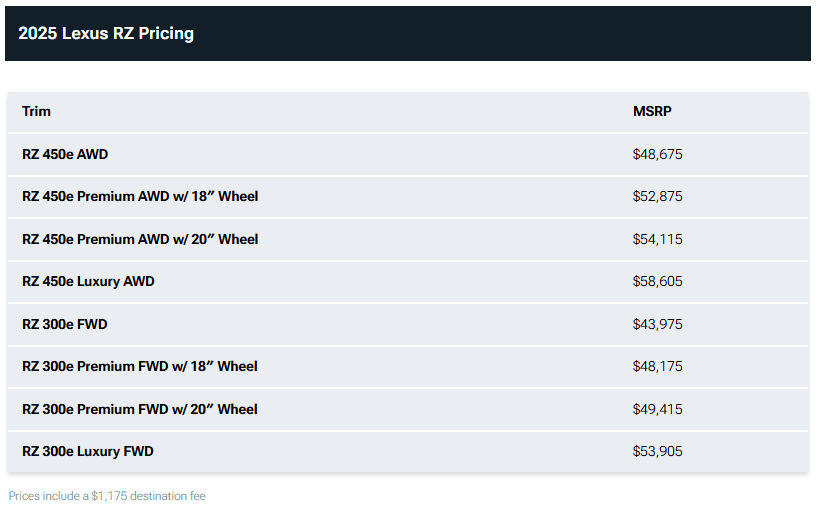The image size is (823, 515).
Task: Select the MSRP column header
Action: click(x=652, y=111)
